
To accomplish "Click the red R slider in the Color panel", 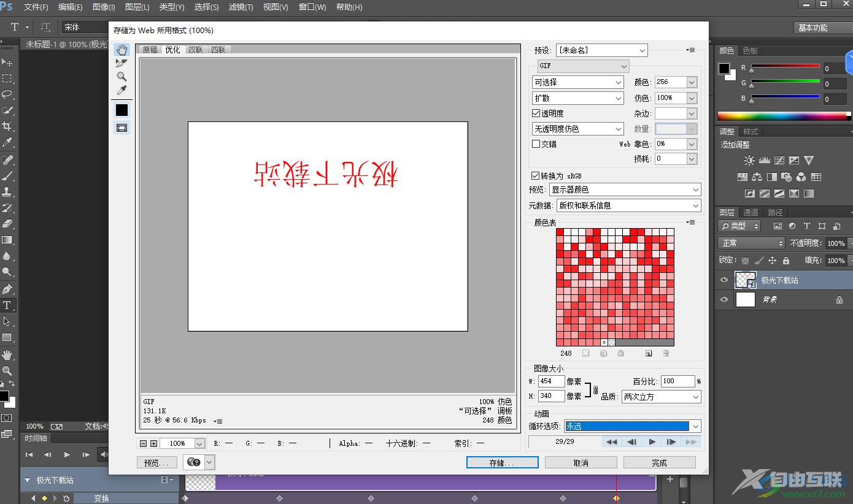I will click(x=785, y=66).
